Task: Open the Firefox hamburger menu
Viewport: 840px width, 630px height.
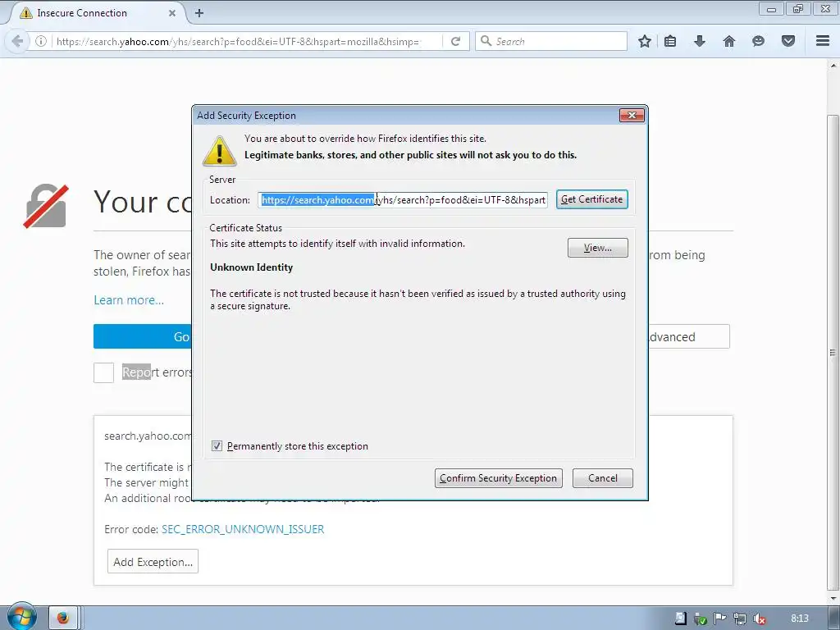Action: (823, 41)
